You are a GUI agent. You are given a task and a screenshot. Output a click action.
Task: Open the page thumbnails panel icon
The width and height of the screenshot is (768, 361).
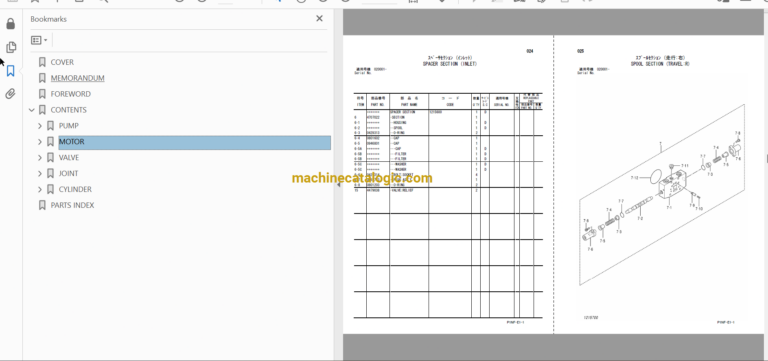pos(10,47)
